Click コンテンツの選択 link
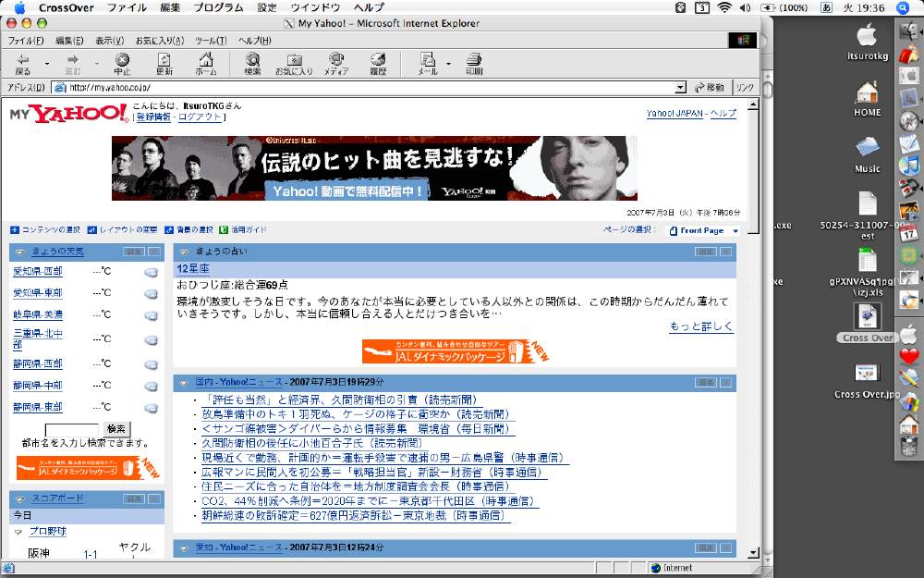 (51, 229)
